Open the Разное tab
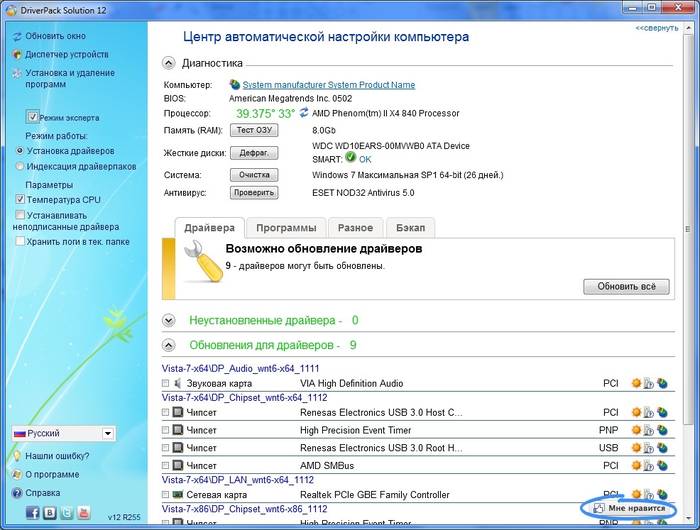The height and width of the screenshot is (530, 700). tap(355, 228)
